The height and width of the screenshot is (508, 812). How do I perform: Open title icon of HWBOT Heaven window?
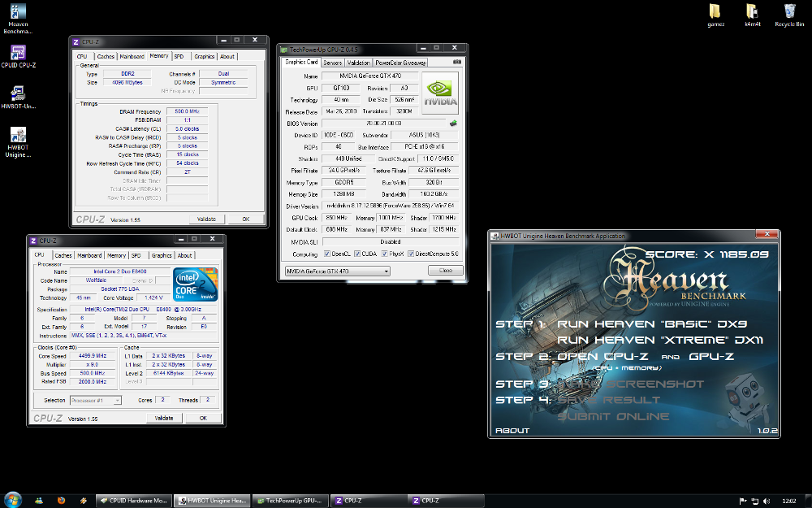click(x=495, y=236)
